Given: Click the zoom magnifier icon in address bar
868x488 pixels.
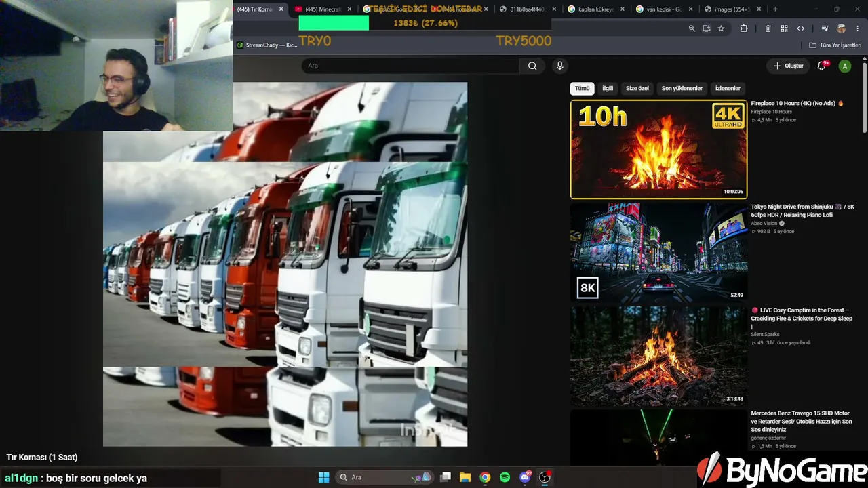Looking at the screenshot, I should (x=692, y=28).
